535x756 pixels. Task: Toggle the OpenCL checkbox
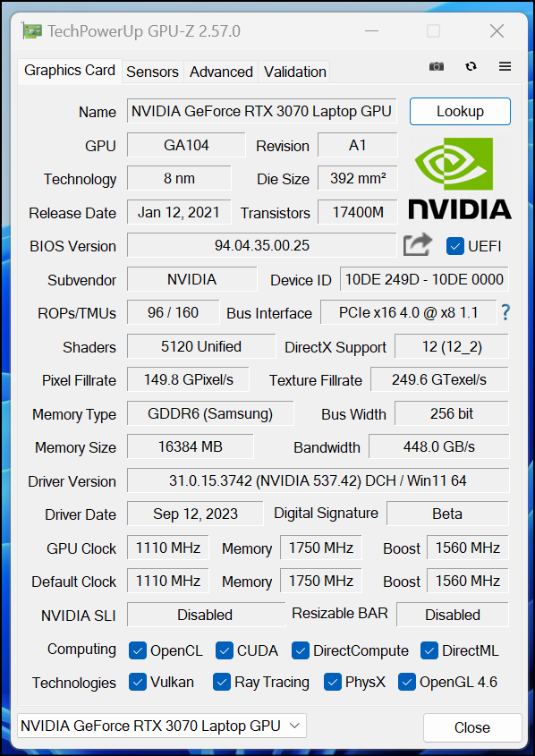coord(138,651)
